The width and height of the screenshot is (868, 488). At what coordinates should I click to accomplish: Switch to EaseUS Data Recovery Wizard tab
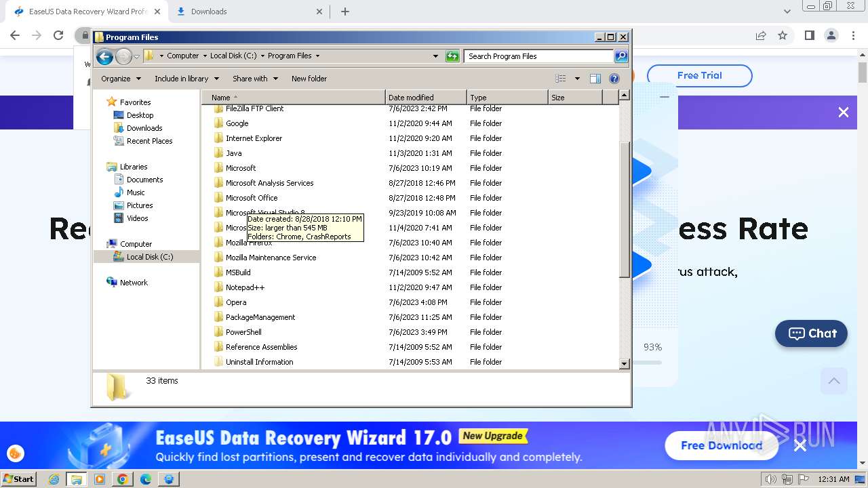pyautogui.click(x=87, y=12)
